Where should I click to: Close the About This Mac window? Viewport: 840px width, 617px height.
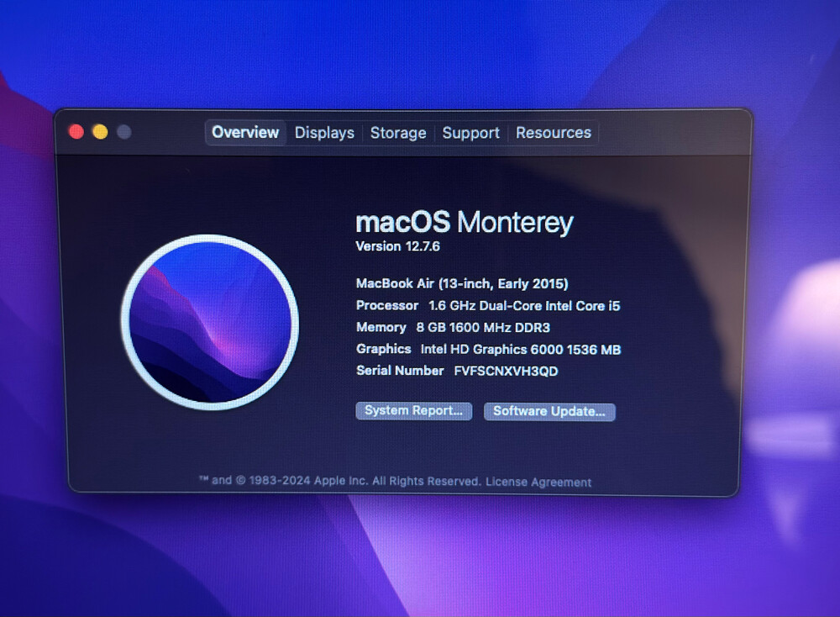click(x=76, y=132)
